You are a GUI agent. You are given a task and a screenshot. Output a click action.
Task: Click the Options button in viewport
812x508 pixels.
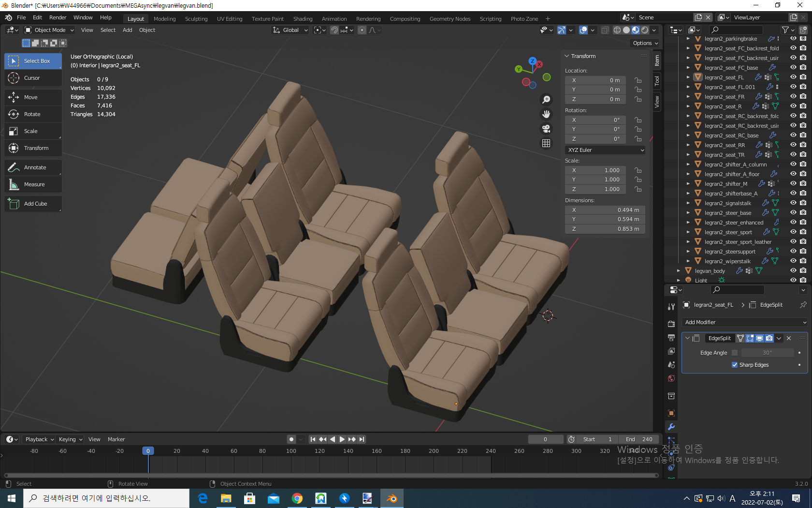pyautogui.click(x=645, y=43)
